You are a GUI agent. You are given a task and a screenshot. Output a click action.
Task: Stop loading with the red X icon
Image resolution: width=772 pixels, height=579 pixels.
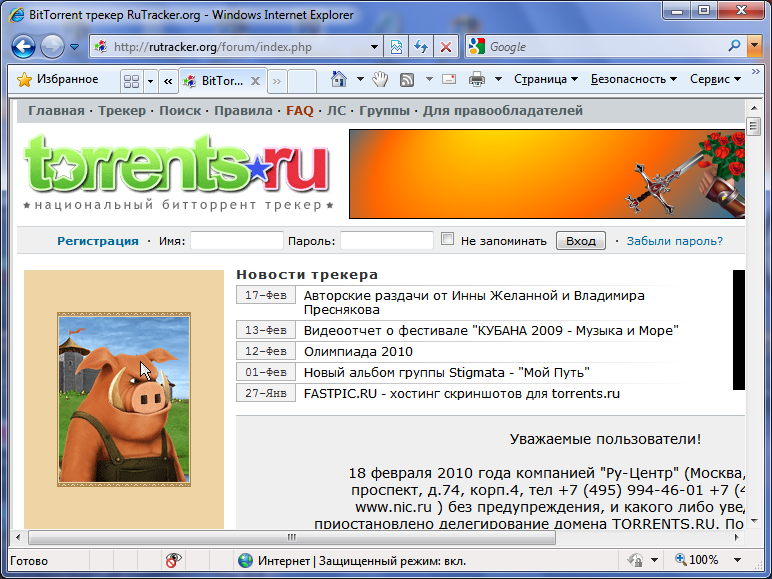[446, 47]
